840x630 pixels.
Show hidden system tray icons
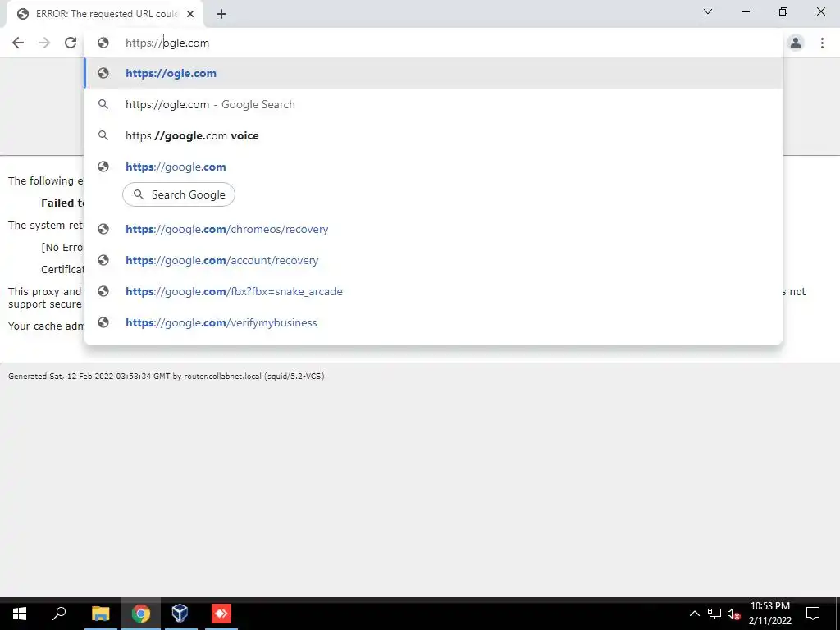pyautogui.click(x=694, y=614)
